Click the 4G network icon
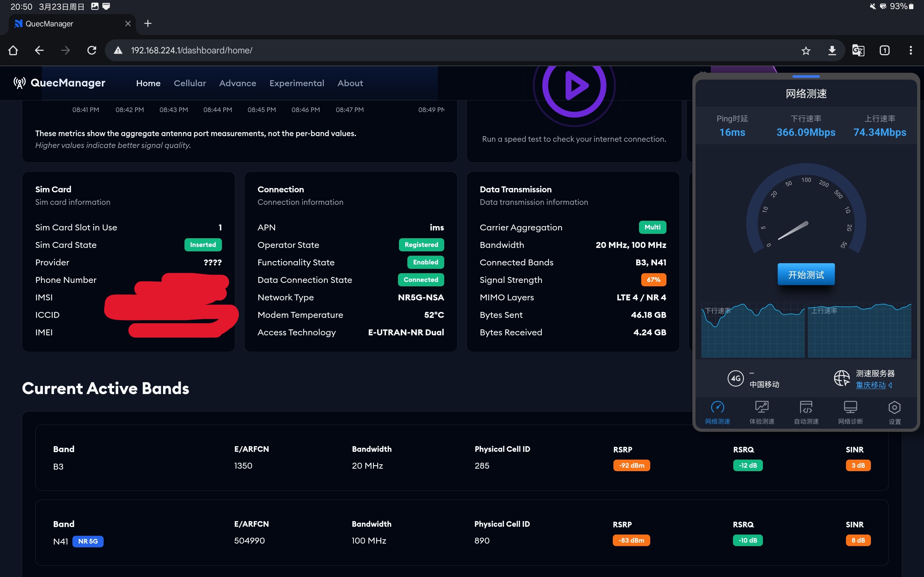This screenshot has height=577, width=924. click(735, 378)
